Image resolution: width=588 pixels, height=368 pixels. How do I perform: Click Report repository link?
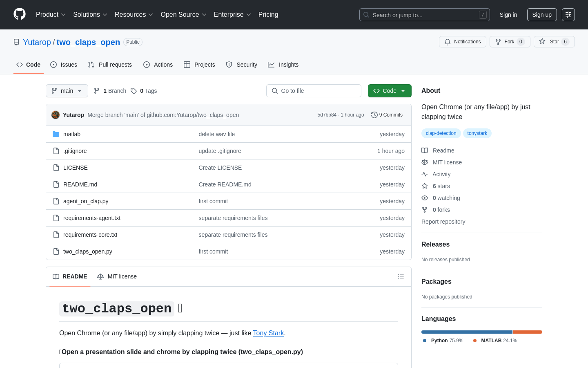pyautogui.click(x=443, y=222)
